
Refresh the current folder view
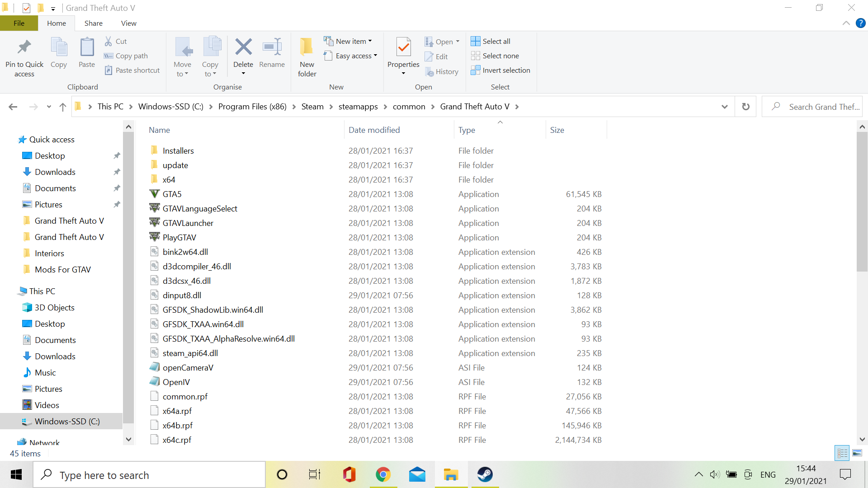coord(745,107)
